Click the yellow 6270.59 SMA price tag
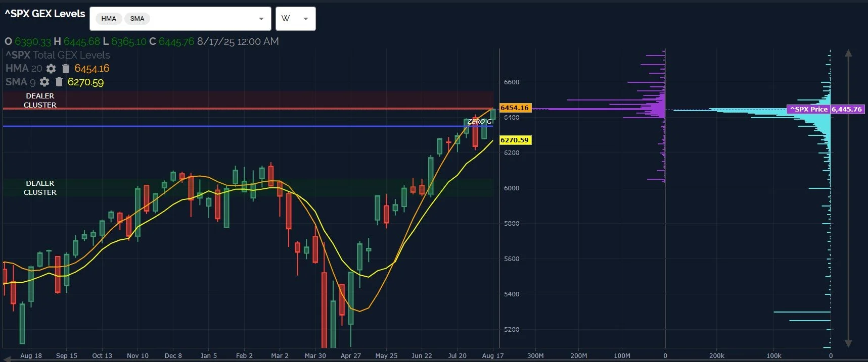The width and height of the screenshot is (868, 362). pos(515,140)
